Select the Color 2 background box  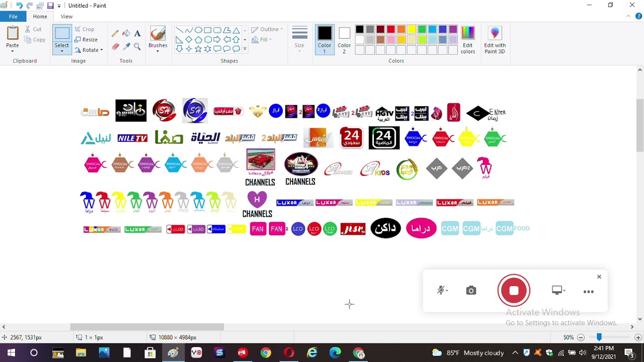pyautogui.click(x=344, y=39)
